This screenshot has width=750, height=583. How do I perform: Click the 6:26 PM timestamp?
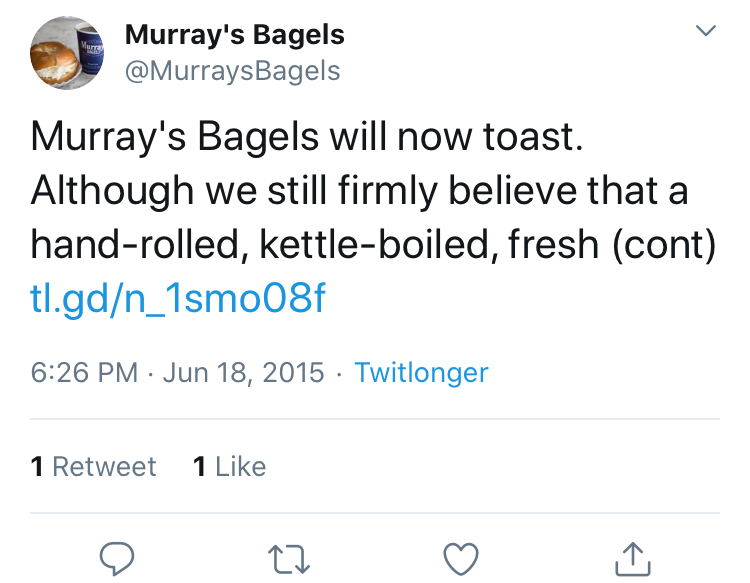(84, 373)
